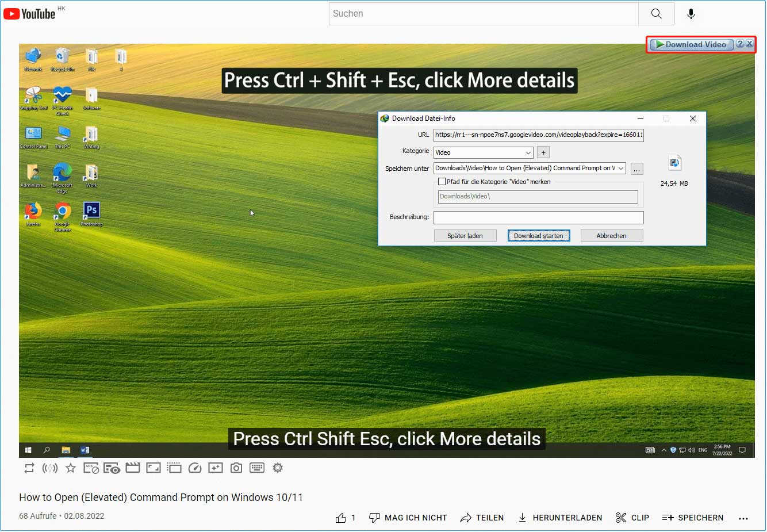Image resolution: width=767 pixels, height=532 pixels.
Task: Open keyboard shortcuts via the keyboard icon
Action: [256, 468]
